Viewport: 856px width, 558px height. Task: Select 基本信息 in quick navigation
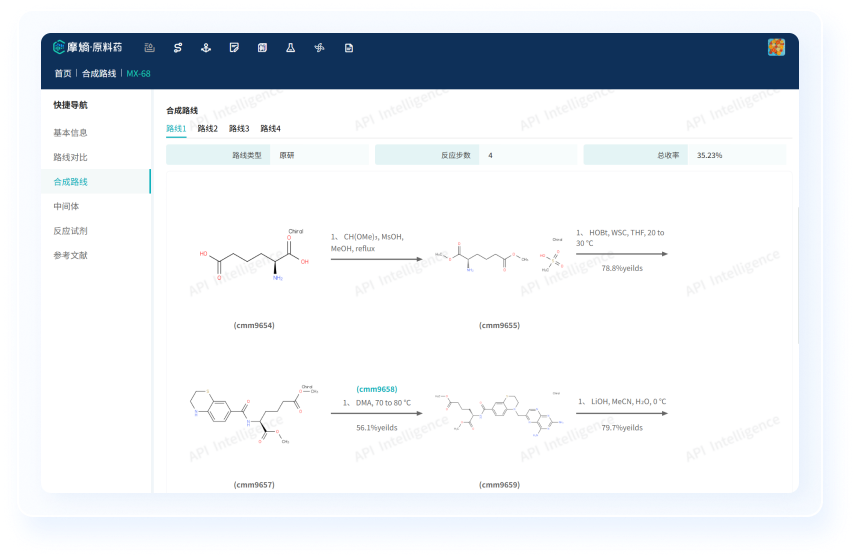[x=70, y=133]
